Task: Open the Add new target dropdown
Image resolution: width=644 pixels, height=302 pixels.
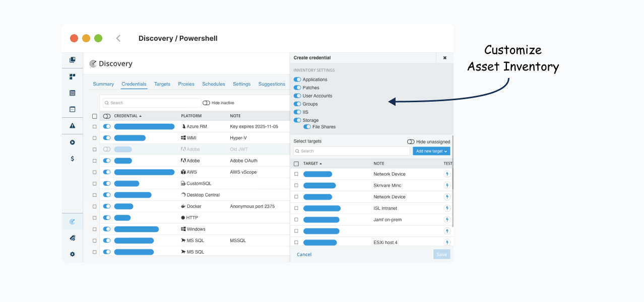Action: tap(431, 151)
